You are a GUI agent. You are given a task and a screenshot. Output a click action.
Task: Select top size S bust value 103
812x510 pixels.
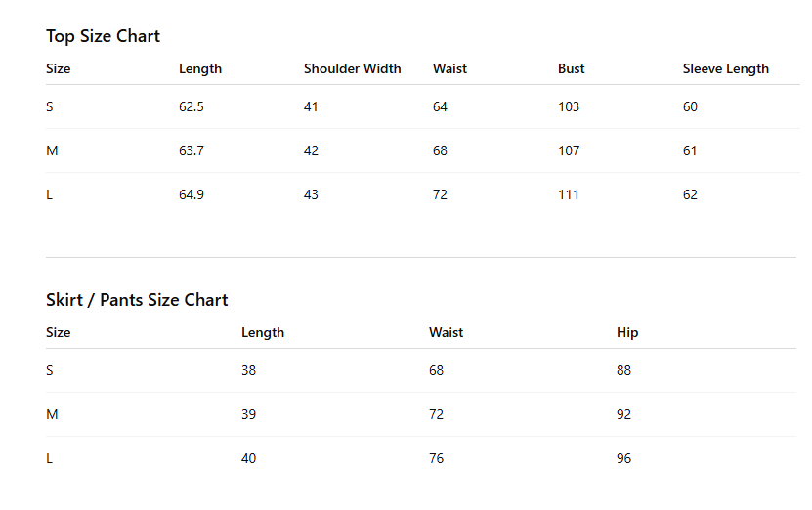tap(569, 106)
